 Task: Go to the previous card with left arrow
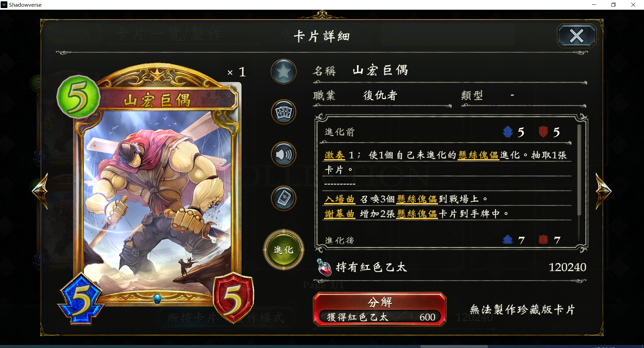point(41,191)
